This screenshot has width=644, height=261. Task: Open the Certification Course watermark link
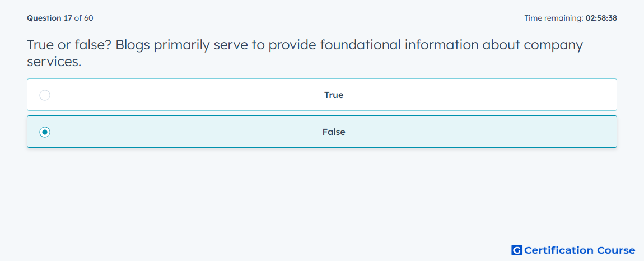click(573, 250)
